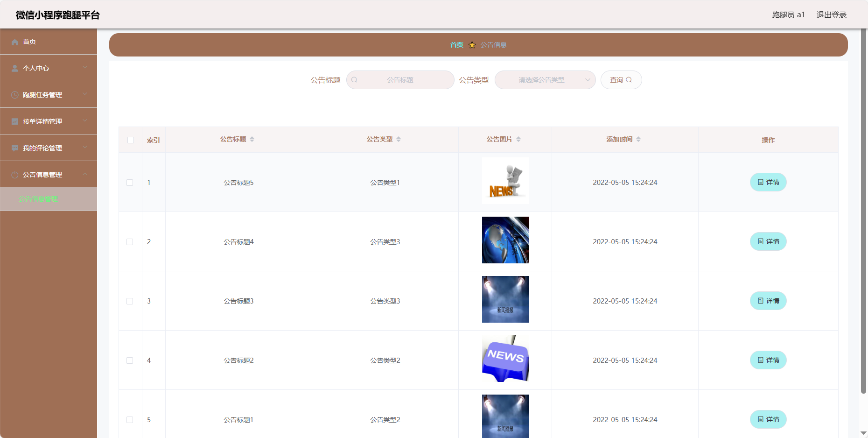Click the 公告类型1 cell
Screen dimensions: 868x438
pos(385,183)
